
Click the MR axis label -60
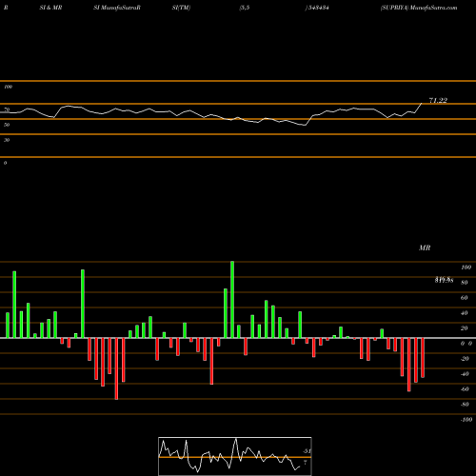tap(465, 389)
